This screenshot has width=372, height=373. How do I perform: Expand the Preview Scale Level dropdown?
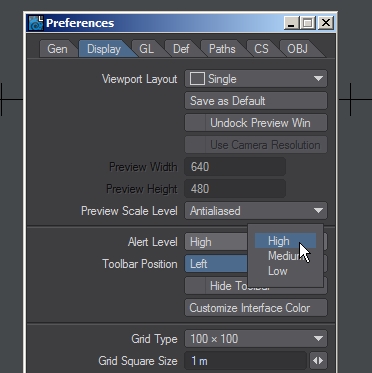(256, 211)
